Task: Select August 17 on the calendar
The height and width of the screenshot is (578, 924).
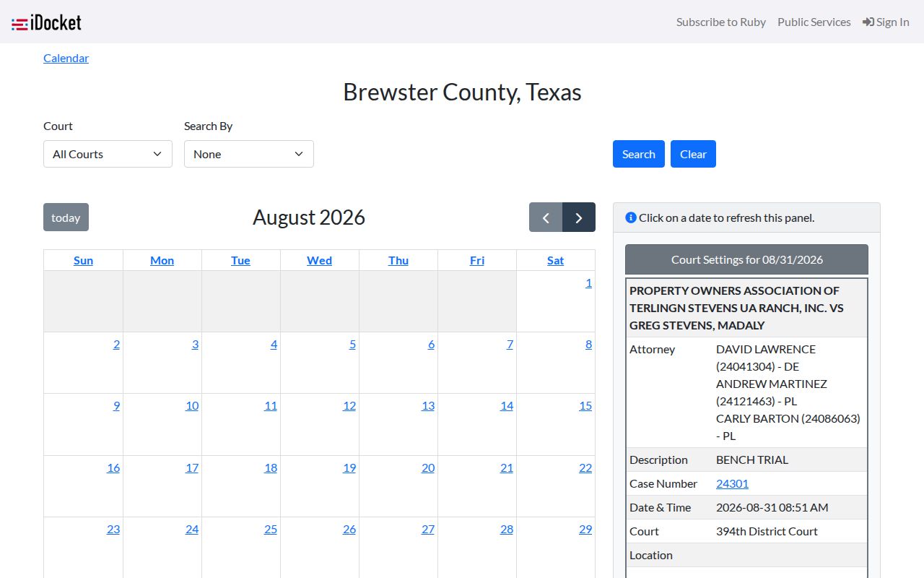Action: [x=192, y=467]
